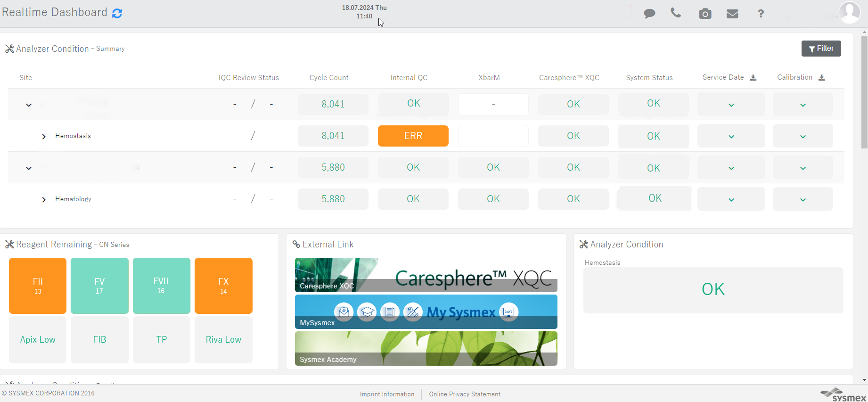The height and width of the screenshot is (402, 868).
Task: Refresh the Realtime Dashboard
Action: point(117,13)
